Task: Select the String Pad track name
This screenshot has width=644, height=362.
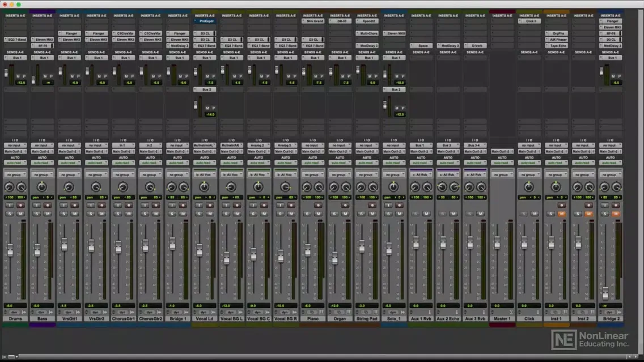Action: coord(367,319)
